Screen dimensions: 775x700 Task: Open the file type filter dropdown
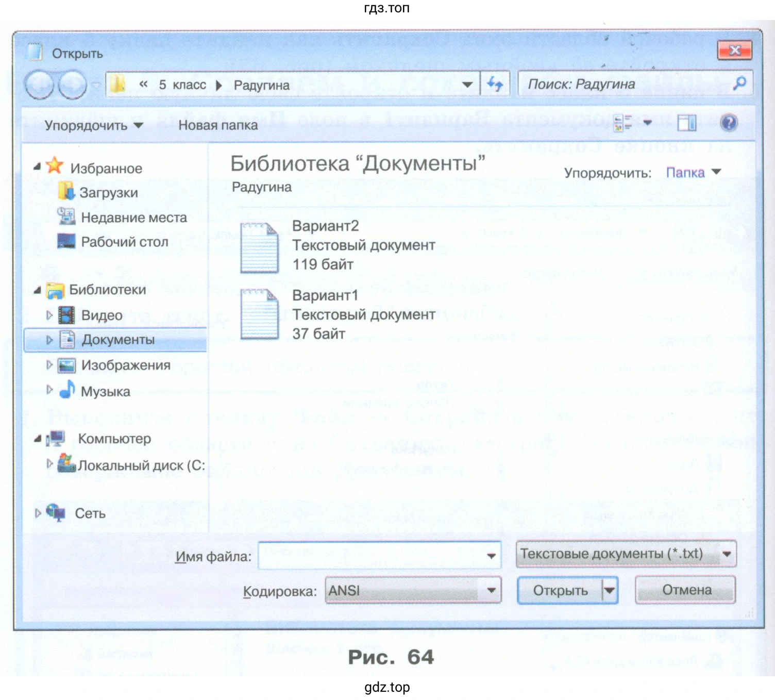[727, 554]
